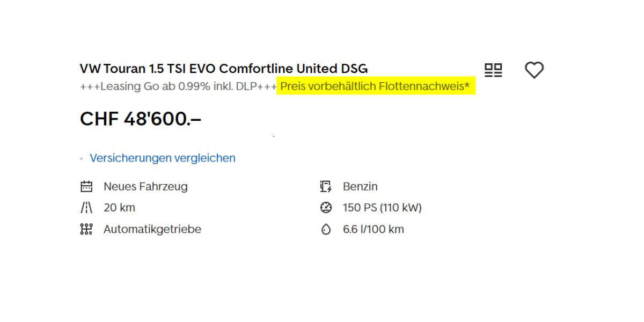This screenshot has height=322, width=644.
Task: Click the compare vehicles icon
Action: tap(493, 70)
